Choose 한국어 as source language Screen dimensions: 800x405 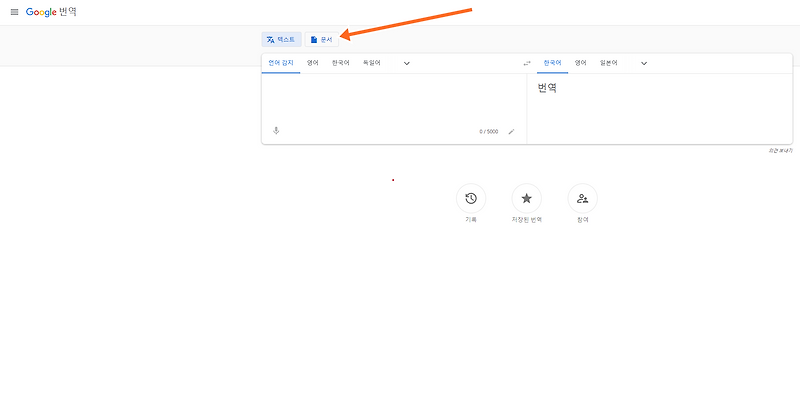(340, 63)
